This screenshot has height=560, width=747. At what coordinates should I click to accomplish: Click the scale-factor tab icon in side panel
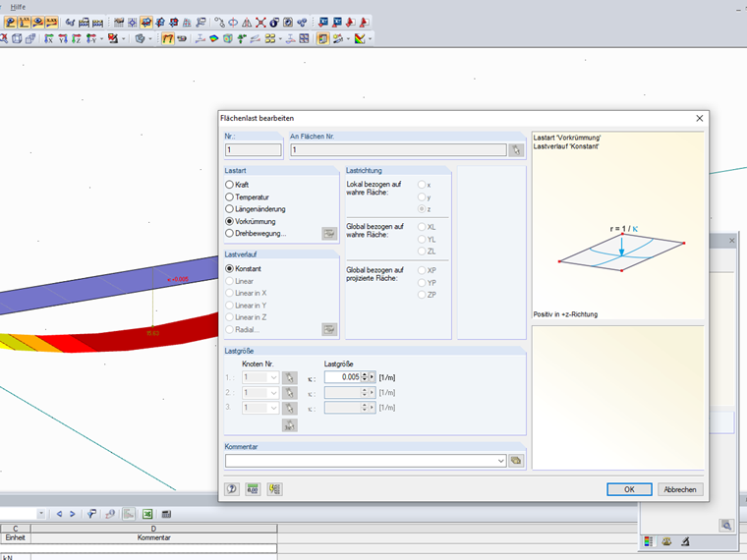click(666, 541)
